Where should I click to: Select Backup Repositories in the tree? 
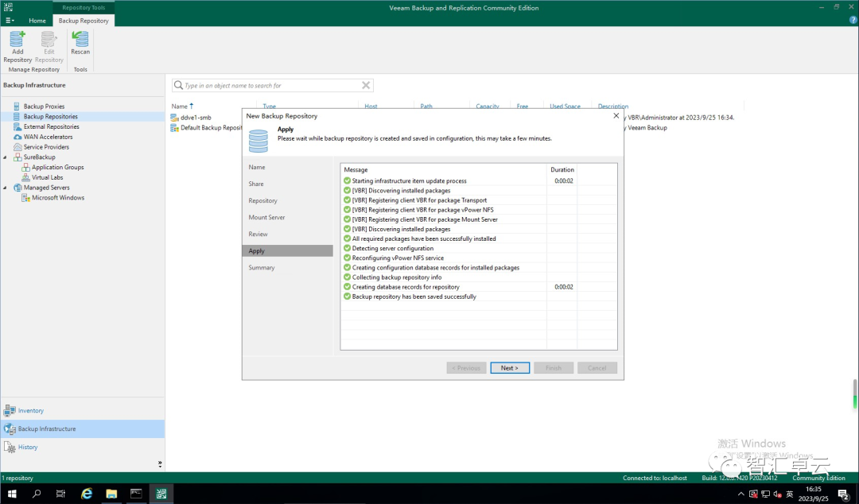(x=50, y=117)
